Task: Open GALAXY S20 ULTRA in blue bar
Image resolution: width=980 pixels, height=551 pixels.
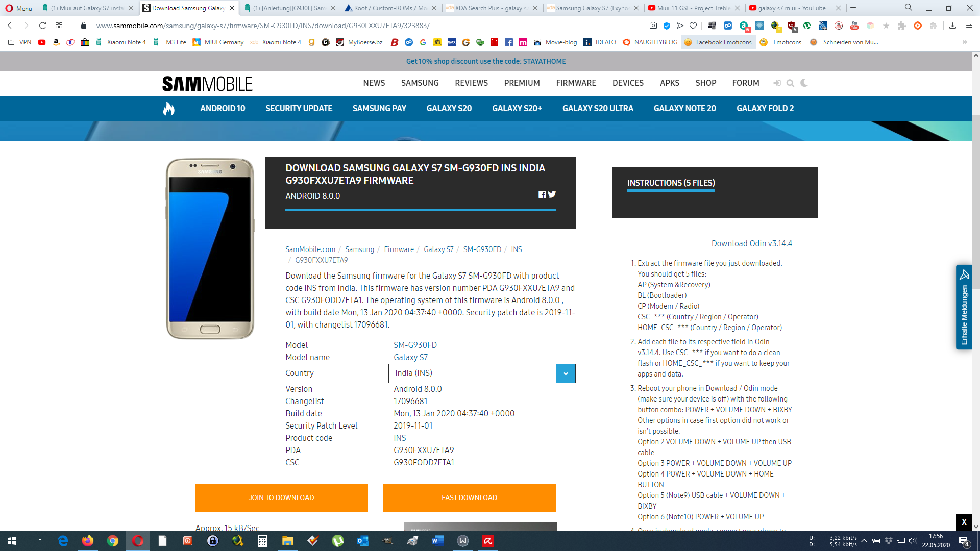Action: (x=598, y=109)
